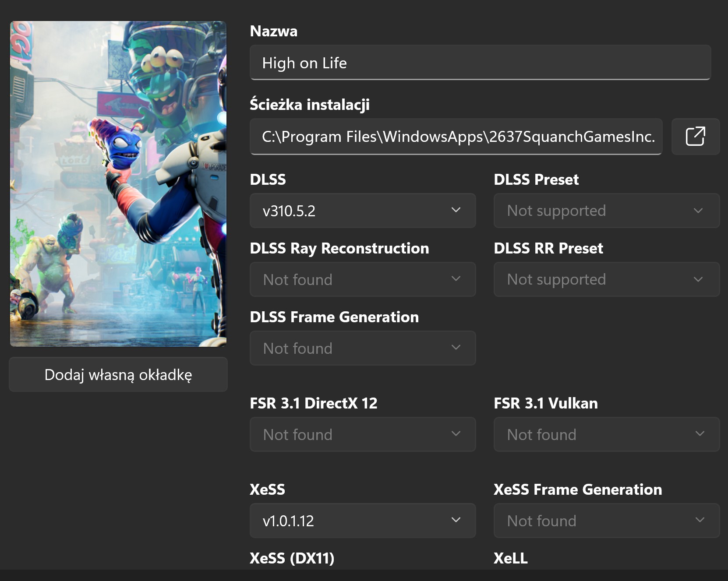
Task: Expand the FSR 3.1 DirectX 12 dropdown
Action: pos(362,435)
